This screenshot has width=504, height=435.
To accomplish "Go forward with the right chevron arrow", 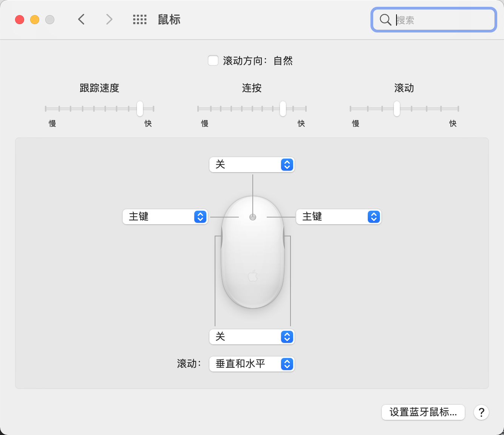I will pos(109,19).
